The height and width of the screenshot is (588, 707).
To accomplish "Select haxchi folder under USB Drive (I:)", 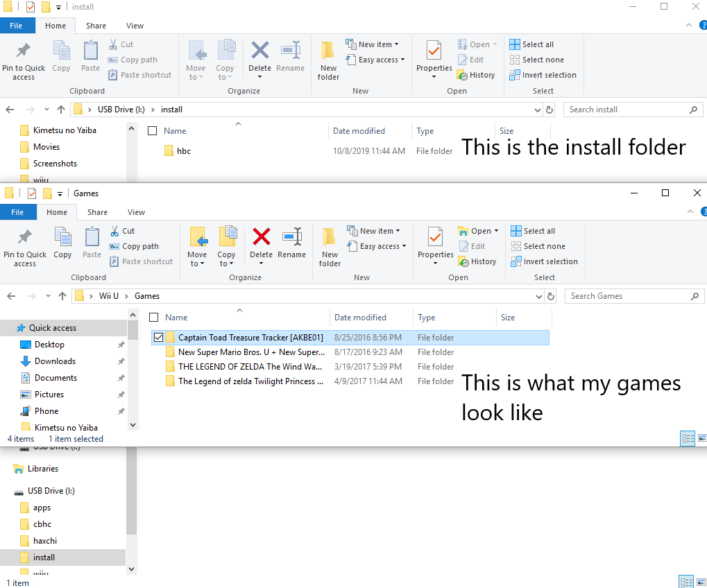I will click(44, 541).
